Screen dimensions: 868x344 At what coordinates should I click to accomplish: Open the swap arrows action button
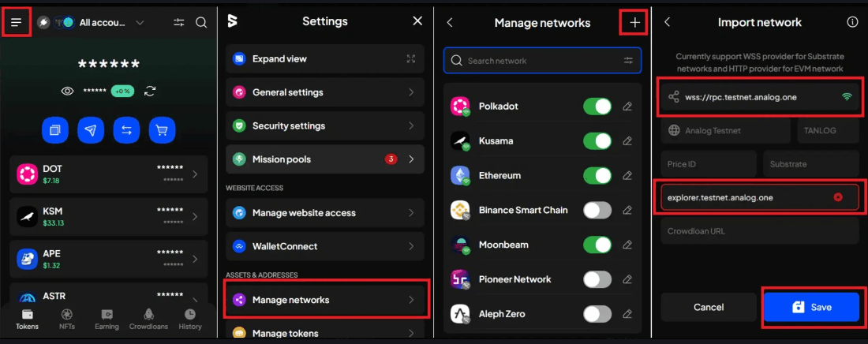[x=126, y=130]
